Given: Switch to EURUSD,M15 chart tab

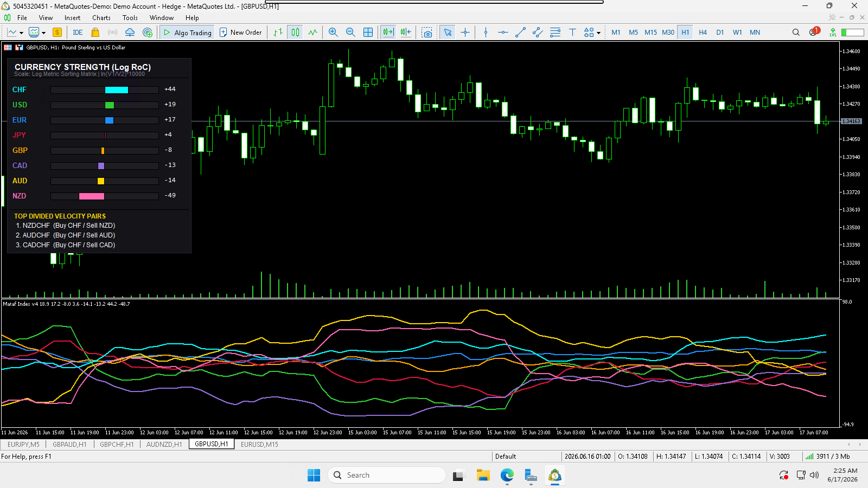Looking at the screenshot, I should coord(259,444).
